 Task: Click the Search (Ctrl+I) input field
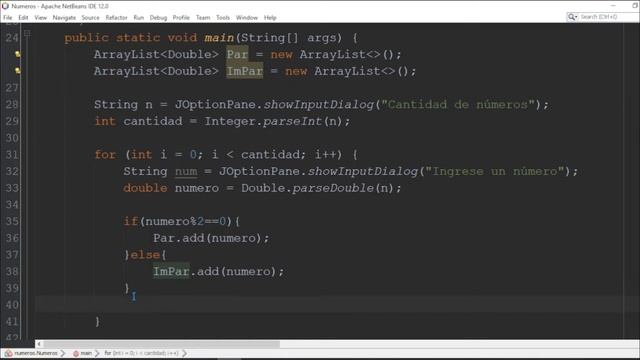click(x=608, y=17)
